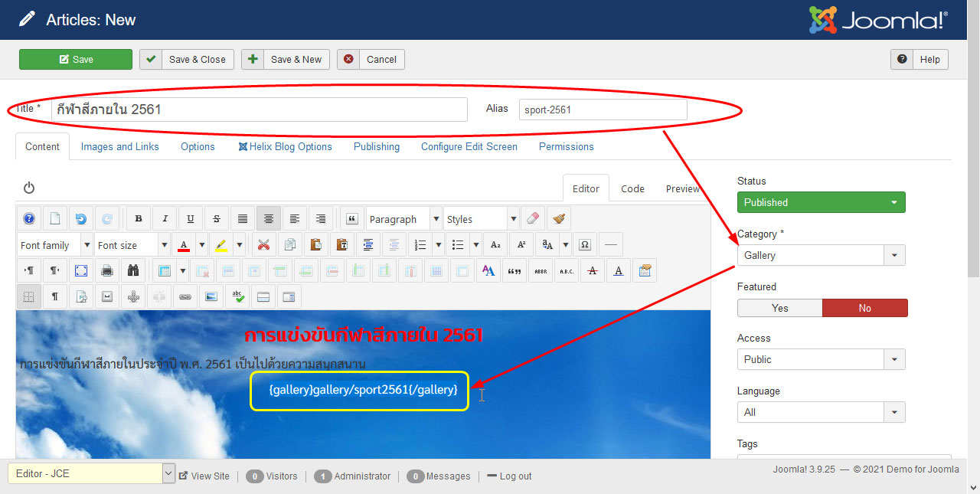Click the print icon in editor toolbar
This screenshot has width=980, height=494.
pyautogui.click(x=107, y=270)
